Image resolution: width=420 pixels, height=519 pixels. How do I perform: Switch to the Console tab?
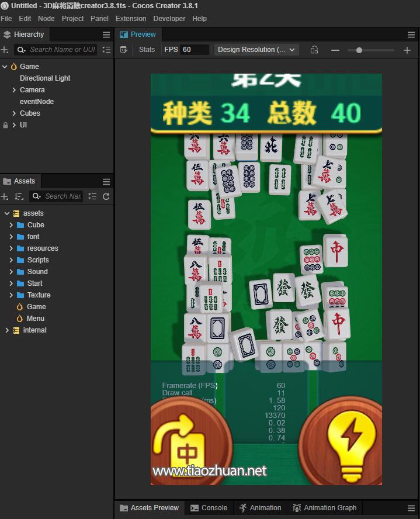[x=209, y=508]
